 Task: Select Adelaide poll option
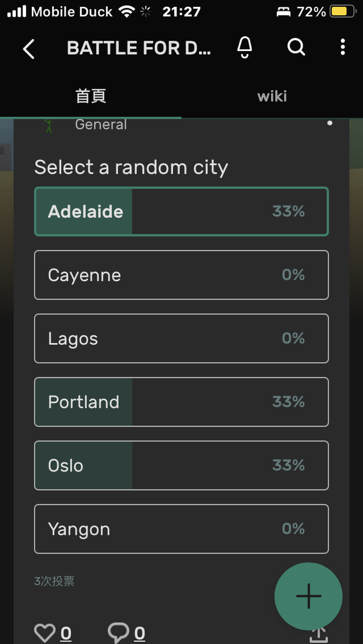coord(181,211)
